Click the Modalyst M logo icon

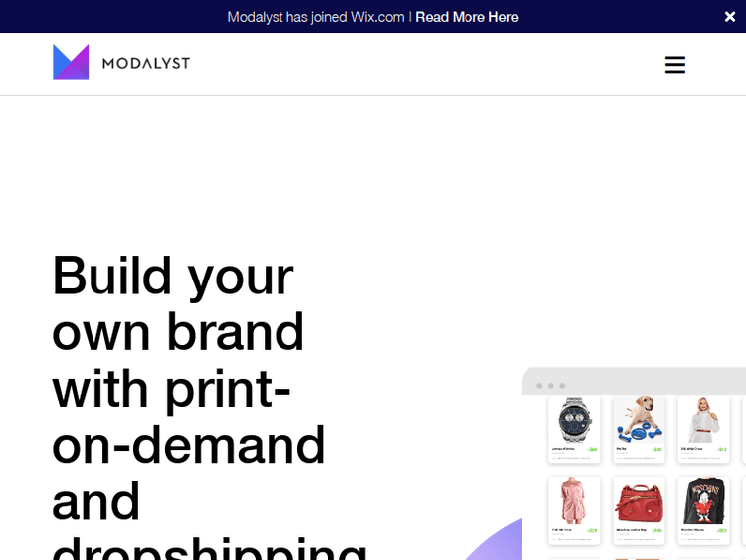pos(71,62)
